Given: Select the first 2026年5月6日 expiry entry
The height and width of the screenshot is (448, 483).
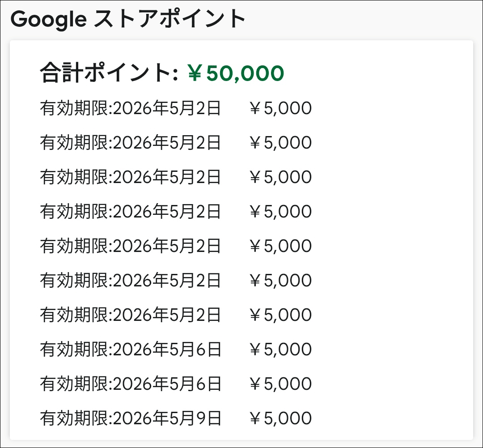Looking at the screenshot, I should pyautogui.click(x=131, y=350).
